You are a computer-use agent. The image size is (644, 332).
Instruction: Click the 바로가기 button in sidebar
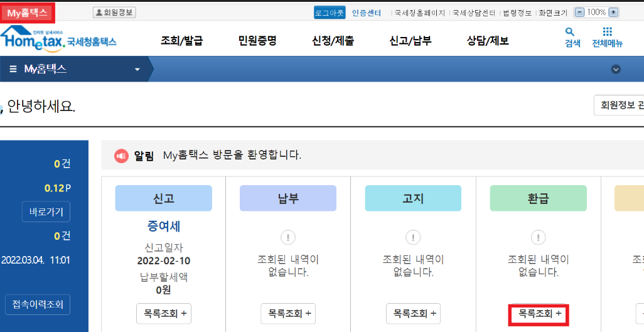pos(46,212)
